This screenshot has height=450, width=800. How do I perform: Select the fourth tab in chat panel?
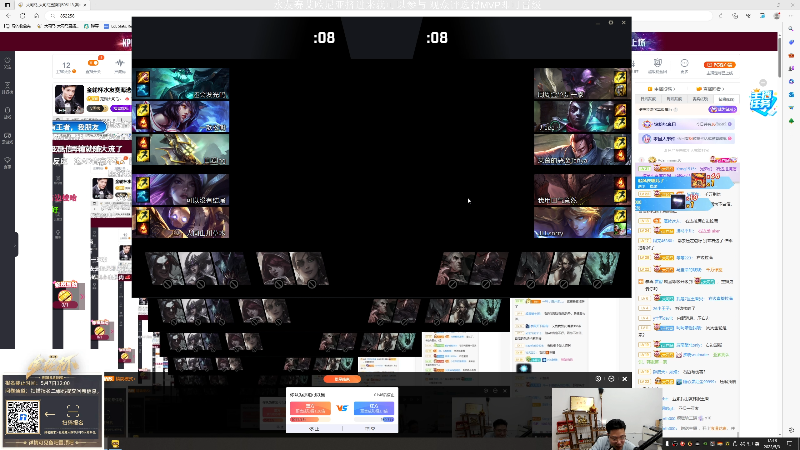pos(726,99)
